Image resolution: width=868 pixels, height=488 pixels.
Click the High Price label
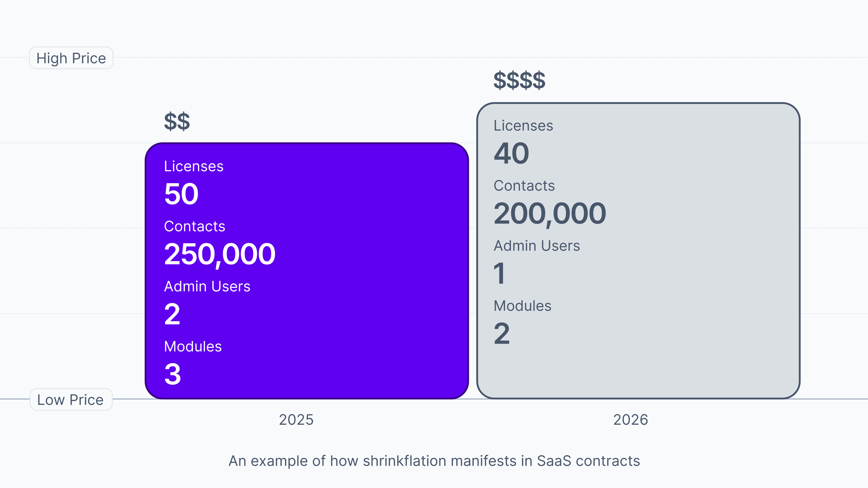point(71,58)
